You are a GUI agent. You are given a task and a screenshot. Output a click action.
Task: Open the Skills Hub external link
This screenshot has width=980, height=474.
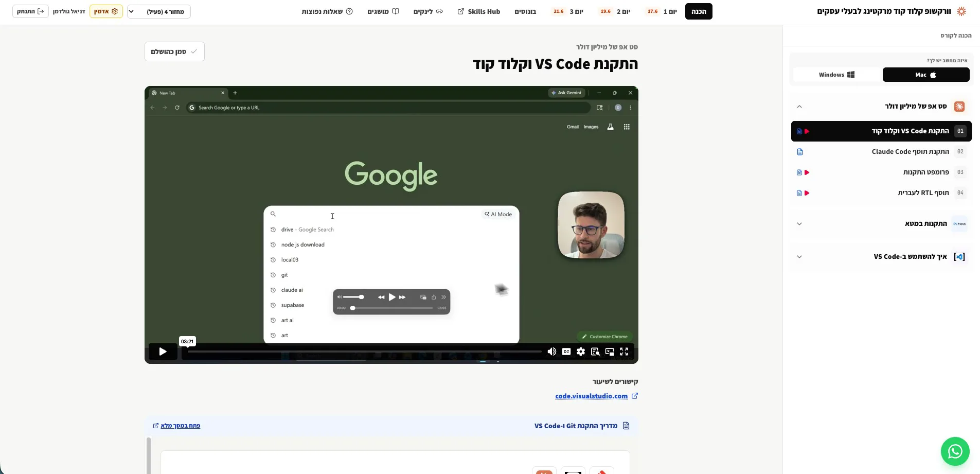click(479, 11)
